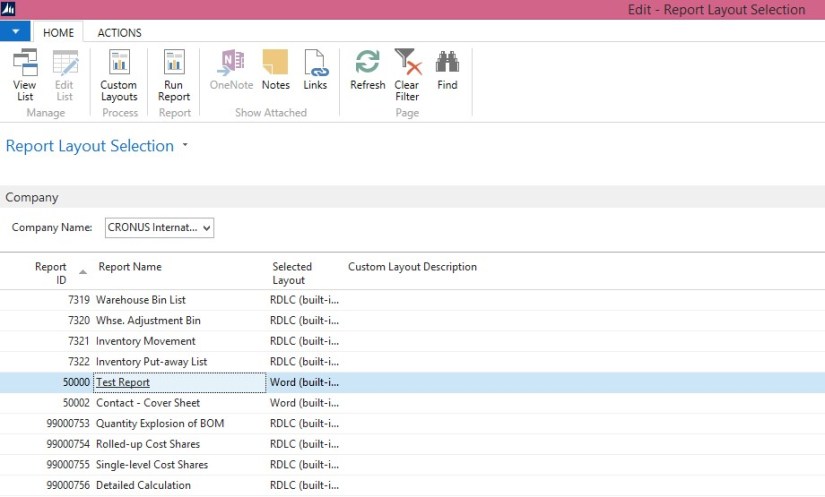Select the Contact - Cover Sheet row

pos(147,403)
